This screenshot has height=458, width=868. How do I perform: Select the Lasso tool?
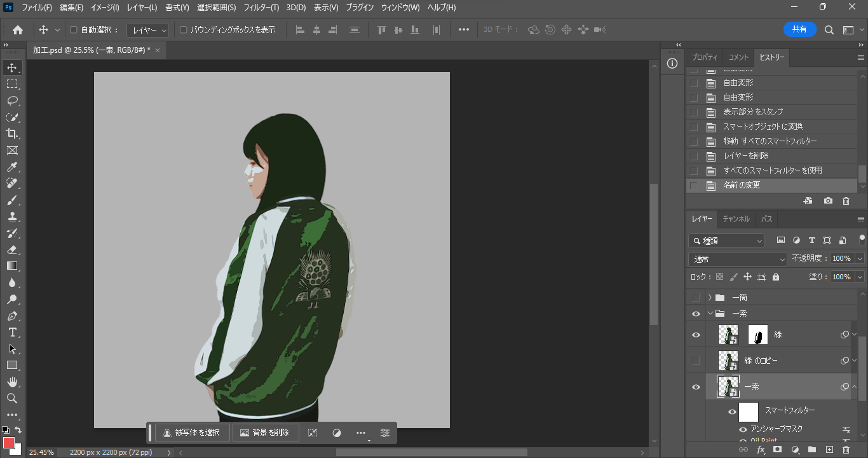[11, 101]
